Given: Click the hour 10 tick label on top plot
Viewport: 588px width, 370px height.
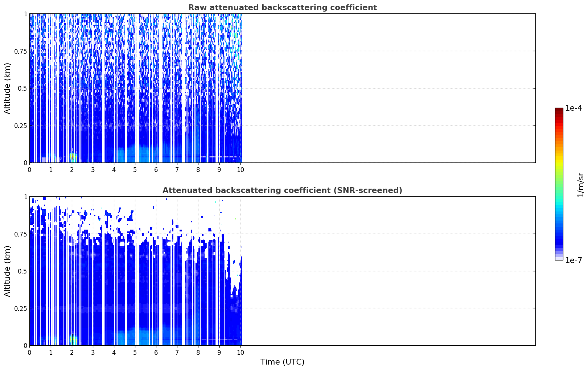Looking at the screenshot, I should point(240,170).
